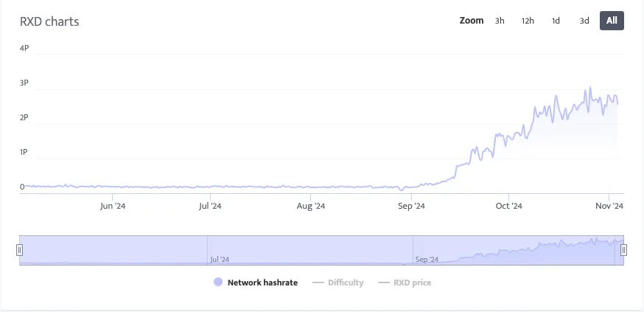Click the Jun '24 x-axis label

pos(111,207)
